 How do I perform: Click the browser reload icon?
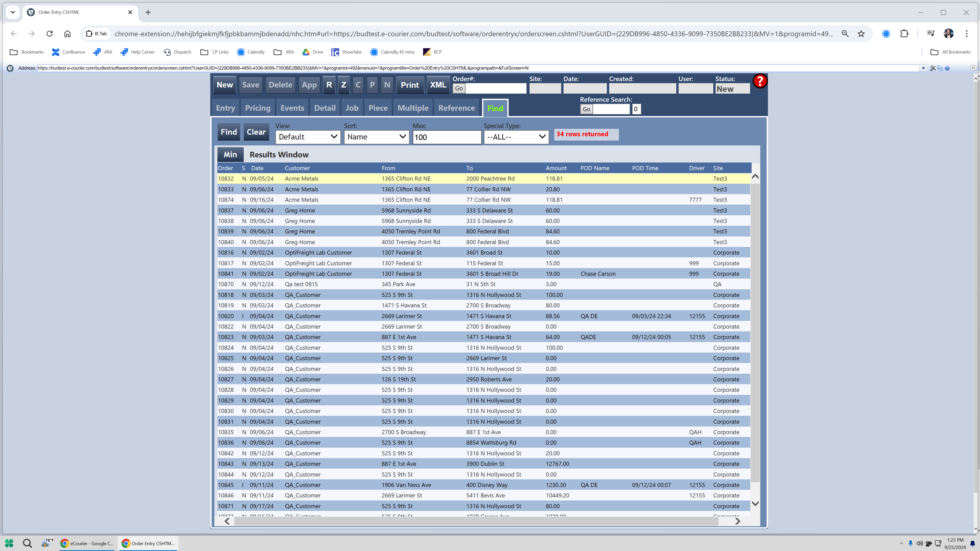point(50,34)
